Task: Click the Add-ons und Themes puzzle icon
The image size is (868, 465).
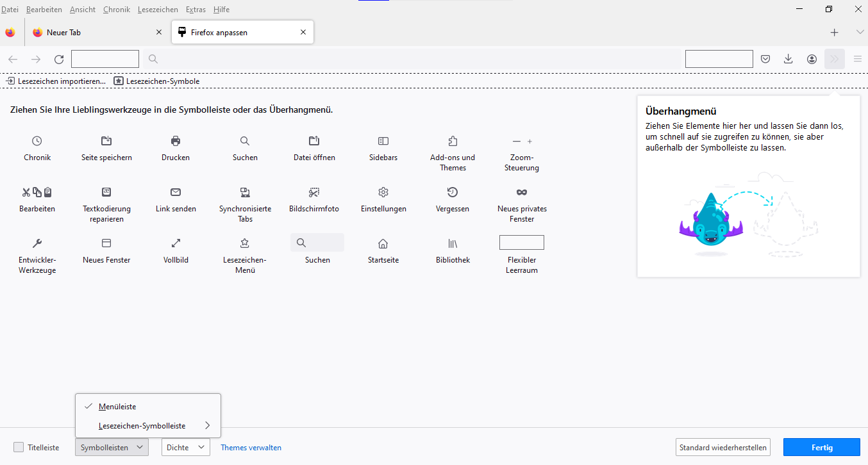Action: 453,141
